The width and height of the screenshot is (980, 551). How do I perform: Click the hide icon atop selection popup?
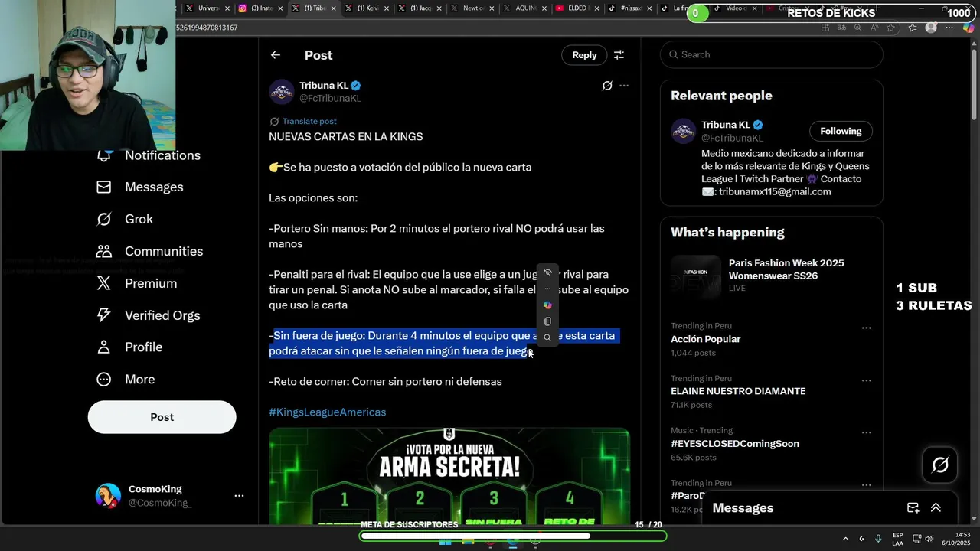(x=547, y=272)
